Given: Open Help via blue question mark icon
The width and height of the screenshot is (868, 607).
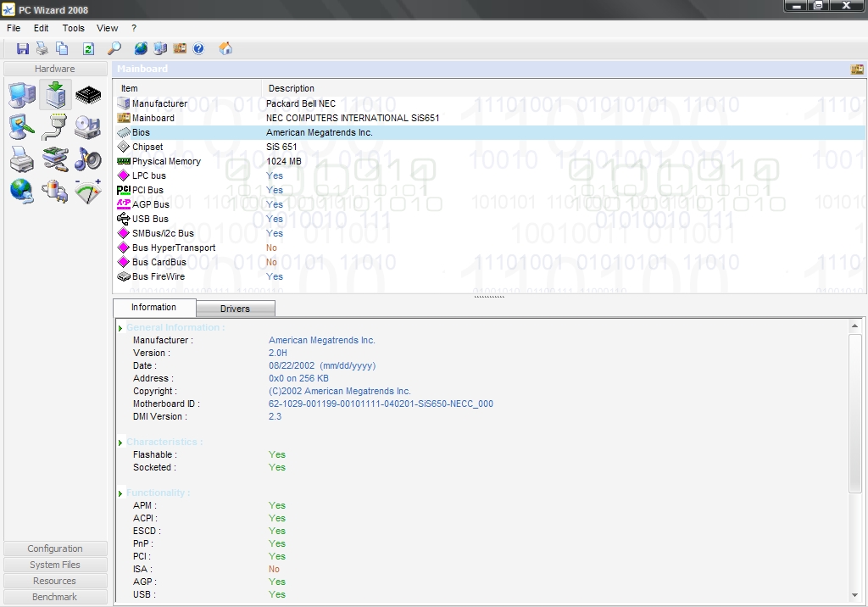Looking at the screenshot, I should [198, 48].
